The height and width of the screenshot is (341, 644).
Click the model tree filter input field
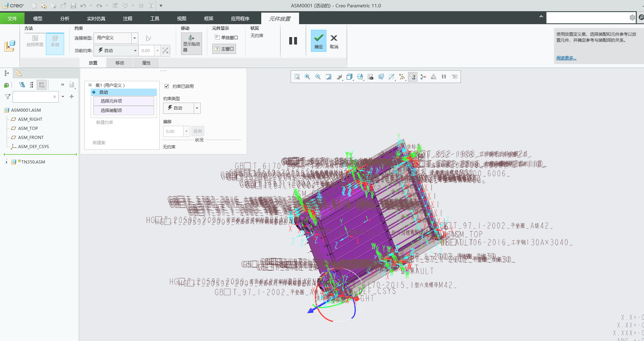pos(33,97)
